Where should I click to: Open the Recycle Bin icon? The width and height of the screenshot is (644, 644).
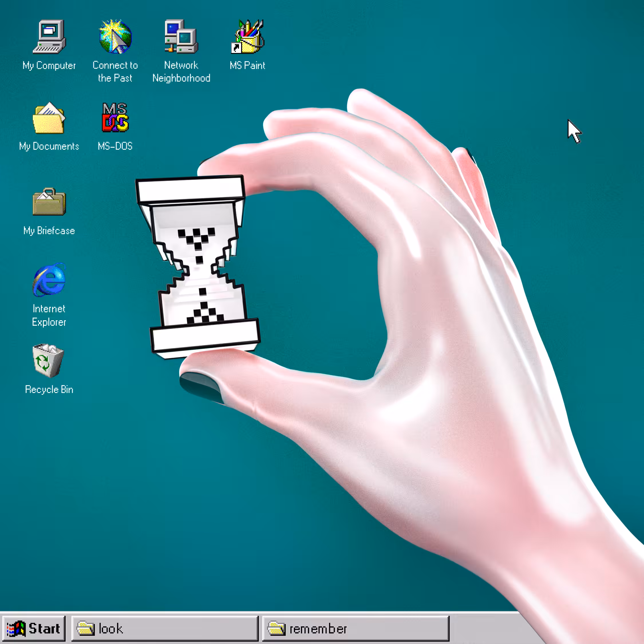[x=49, y=360]
